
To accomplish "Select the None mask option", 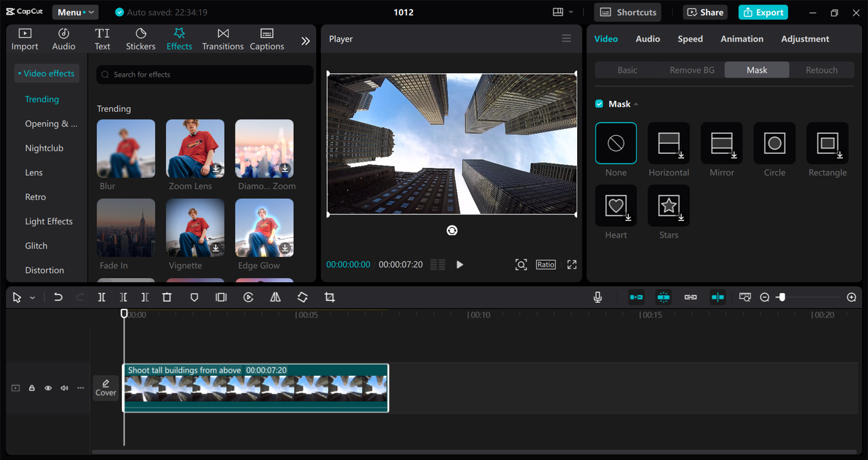I will 616,143.
